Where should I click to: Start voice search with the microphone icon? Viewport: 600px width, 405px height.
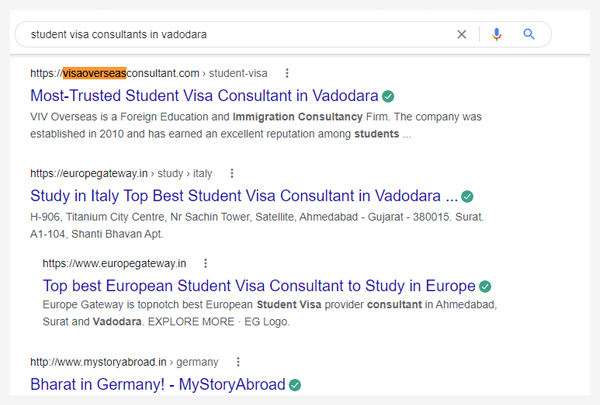pyautogui.click(x=497, y=34)
